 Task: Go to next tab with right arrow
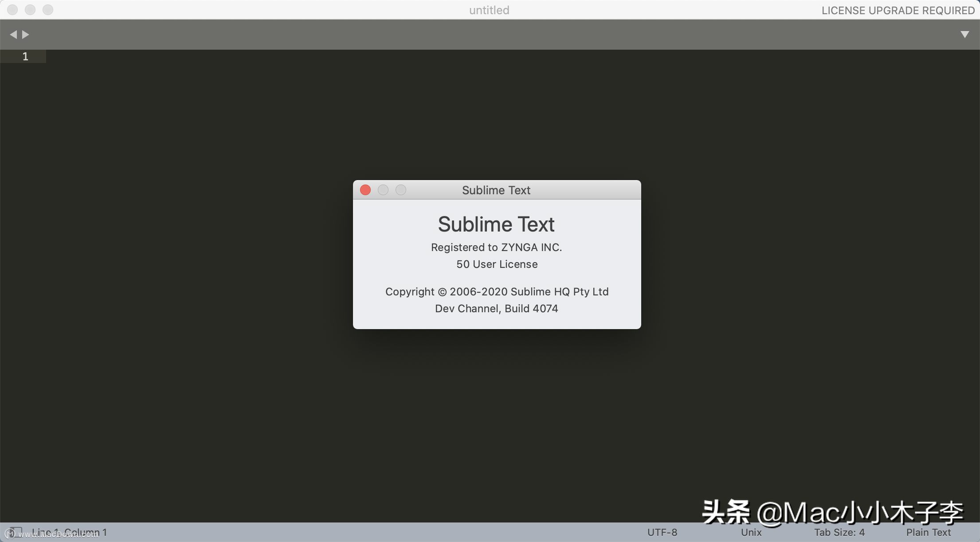pos(26,35)
